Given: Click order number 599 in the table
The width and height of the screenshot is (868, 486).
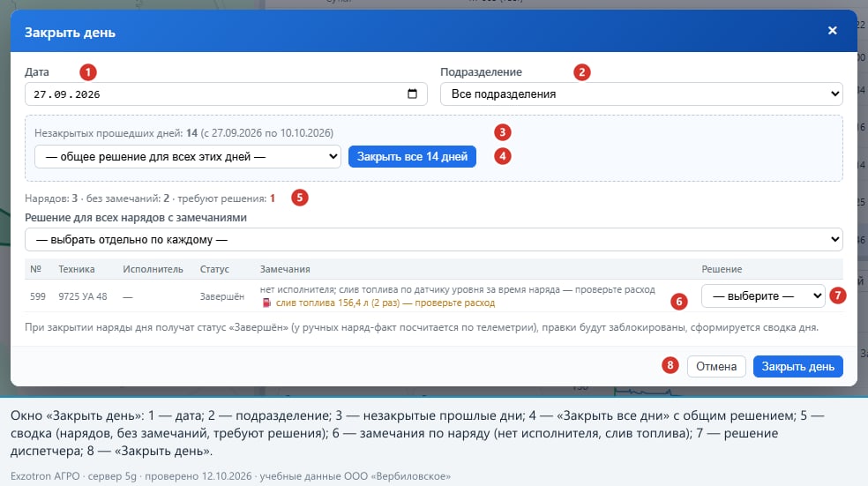Looking at the screenshot, I should coord(38,296).
